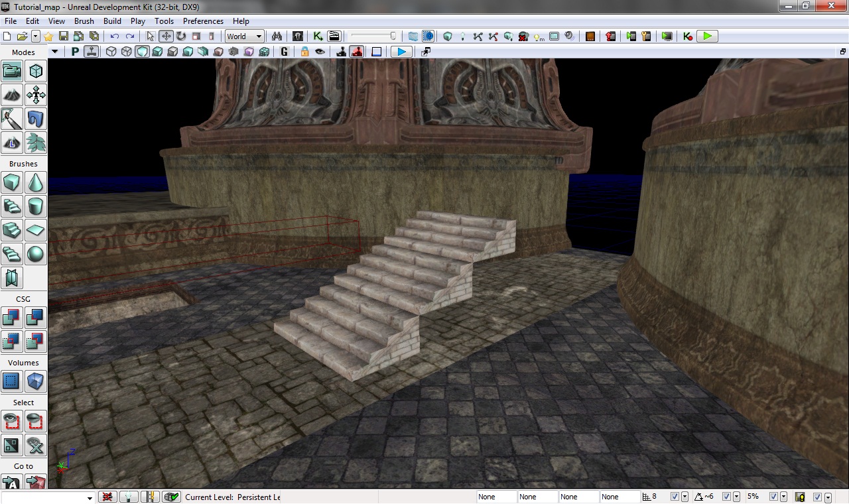849x504 pixels.
Task: Open the recent files dropdown arrow
Action: (x=36, y=36)
